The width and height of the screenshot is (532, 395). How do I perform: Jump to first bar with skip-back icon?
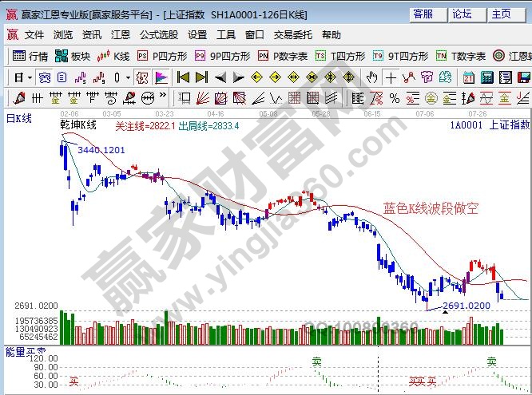tap(183, 77)
